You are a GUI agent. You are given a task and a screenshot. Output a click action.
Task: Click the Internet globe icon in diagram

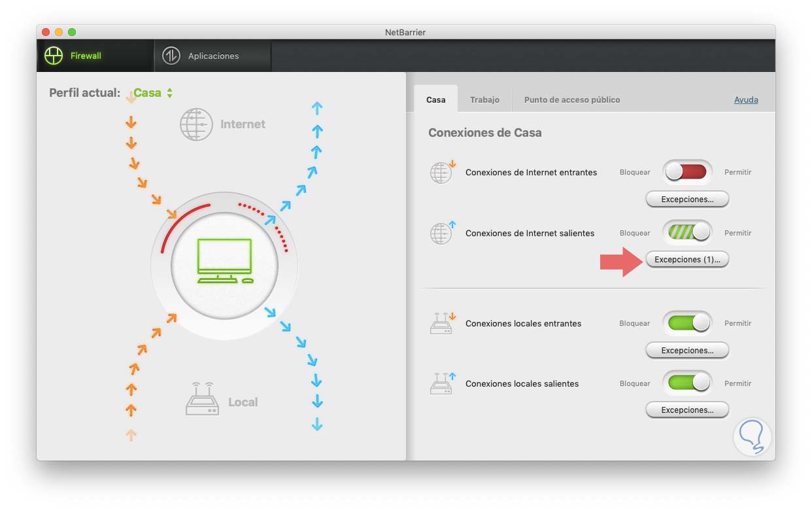(x=196, y=124)
